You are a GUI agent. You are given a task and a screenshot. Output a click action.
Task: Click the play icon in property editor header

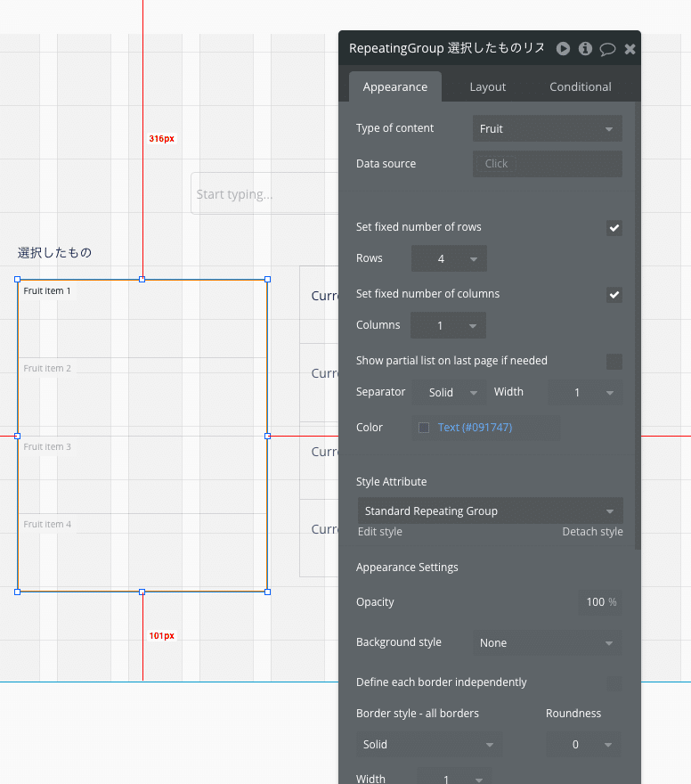coord(563,48)
